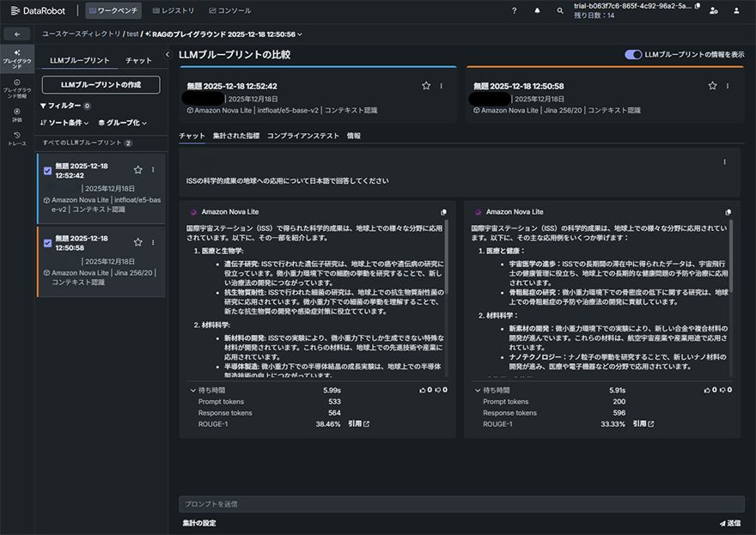Switch to the 集計された指標 tab
The width and height of the screenshot is (756, 535).
pos(236,136)
